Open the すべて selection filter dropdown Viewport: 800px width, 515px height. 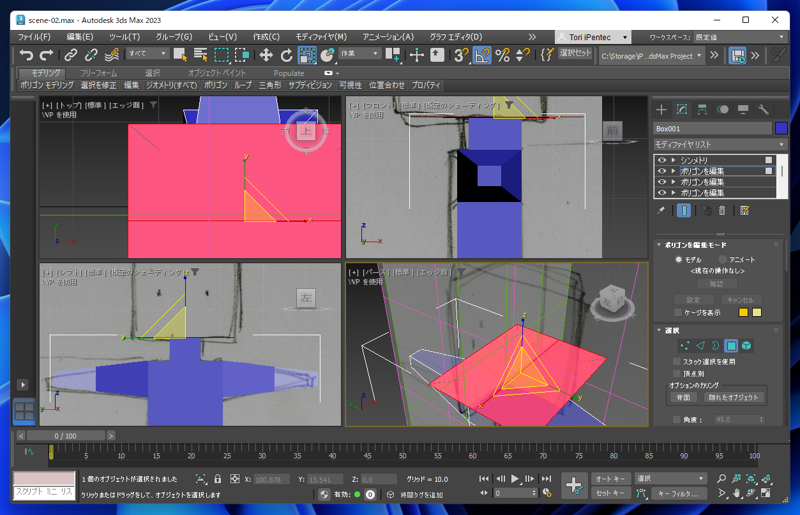(x=147, y=53)
